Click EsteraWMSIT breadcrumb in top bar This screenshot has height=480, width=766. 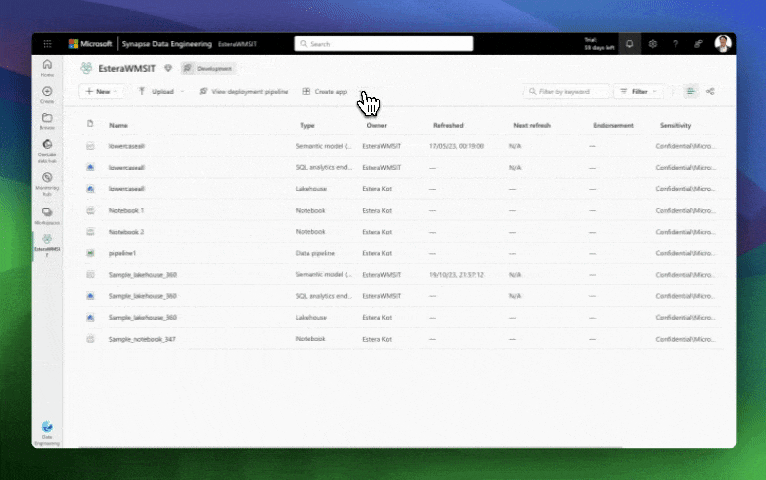pyautogui.click(x=237, y=44)
